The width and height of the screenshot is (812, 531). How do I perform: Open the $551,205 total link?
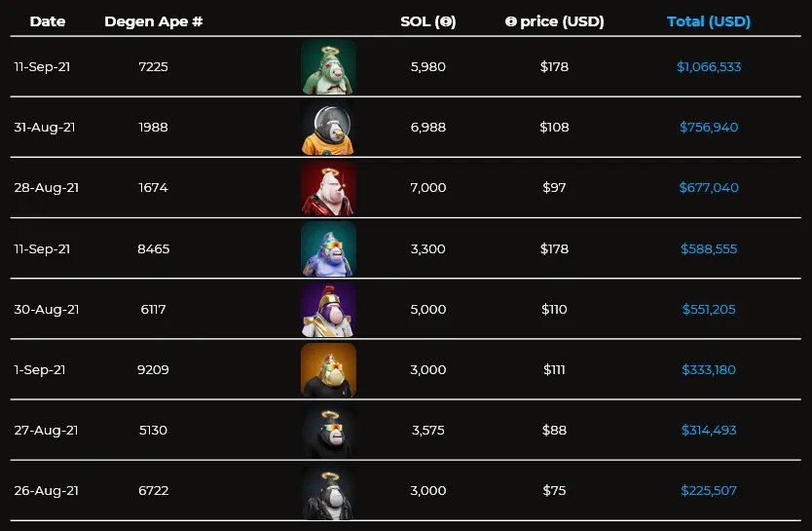(x=709, y=310)
